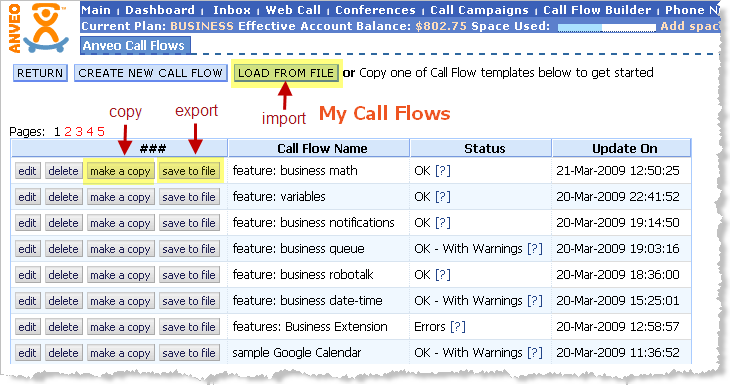Make a copy of business math flow
This screenshot has height=385, width=730.
tap(120, 171)
